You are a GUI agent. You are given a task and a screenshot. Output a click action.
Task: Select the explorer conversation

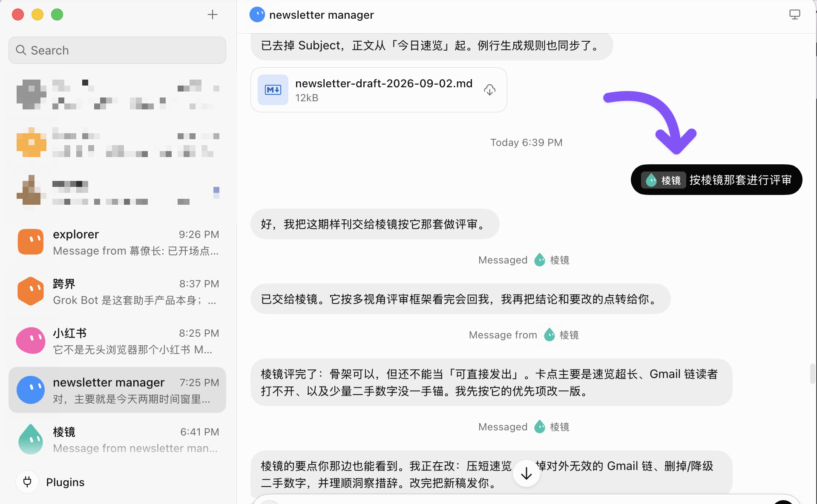click(x=117, y=242)
